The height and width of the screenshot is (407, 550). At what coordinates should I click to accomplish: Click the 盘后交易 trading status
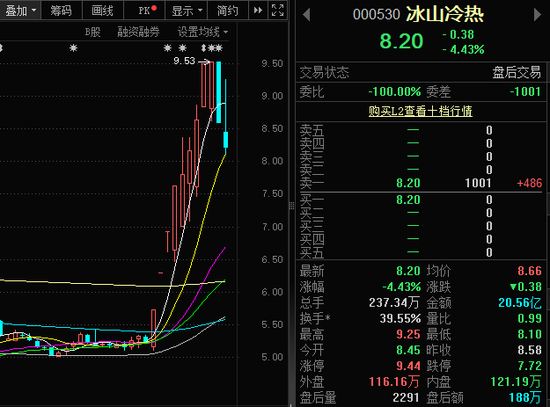517,73
